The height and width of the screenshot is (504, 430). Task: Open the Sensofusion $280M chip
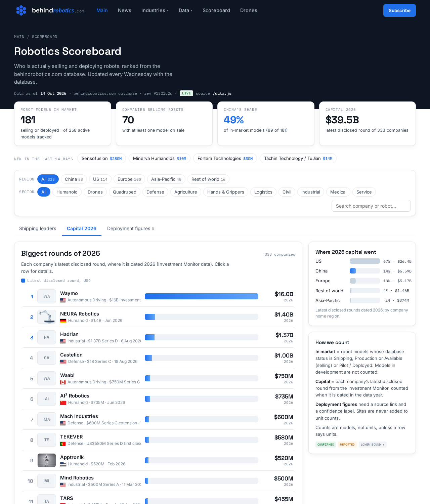[x=101, y=159]
